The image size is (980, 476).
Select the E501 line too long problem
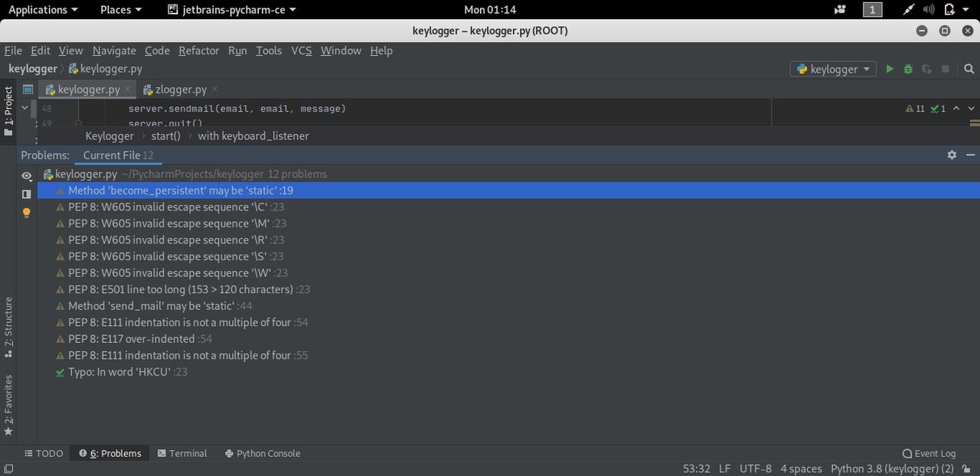508,289
